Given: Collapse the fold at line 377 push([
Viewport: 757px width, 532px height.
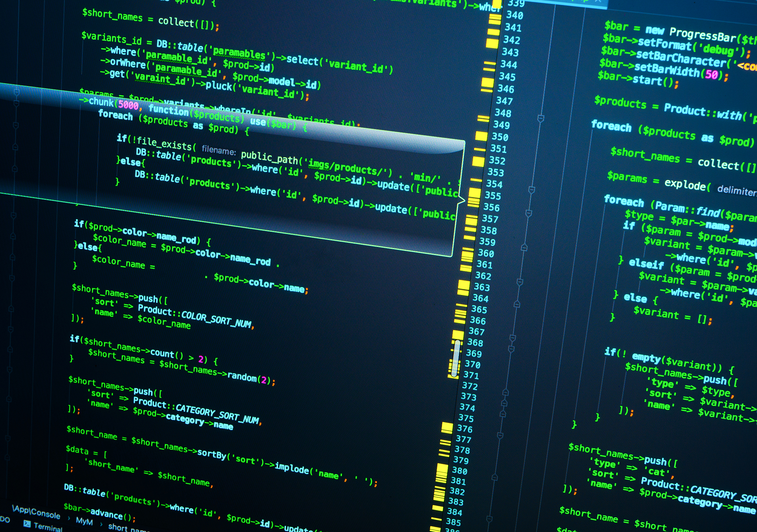Looking at the screenshot, I should (500, 436).
